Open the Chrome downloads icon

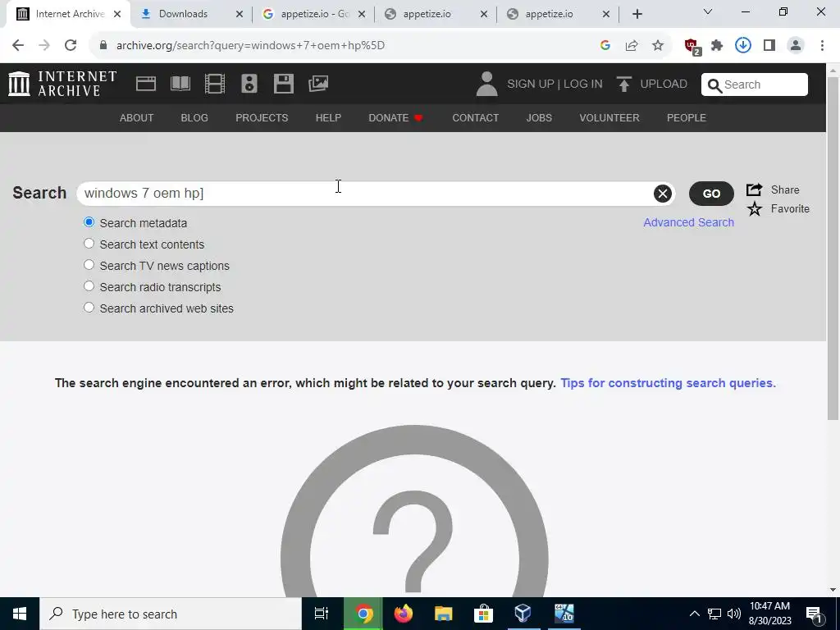click(743, 46)
